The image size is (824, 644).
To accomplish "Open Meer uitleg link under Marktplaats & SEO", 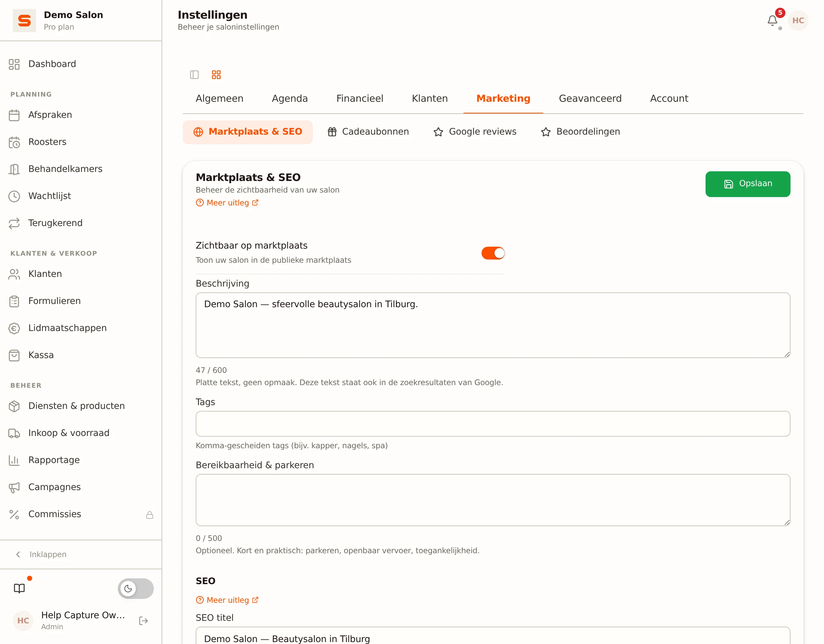I will tap(227, 203).
